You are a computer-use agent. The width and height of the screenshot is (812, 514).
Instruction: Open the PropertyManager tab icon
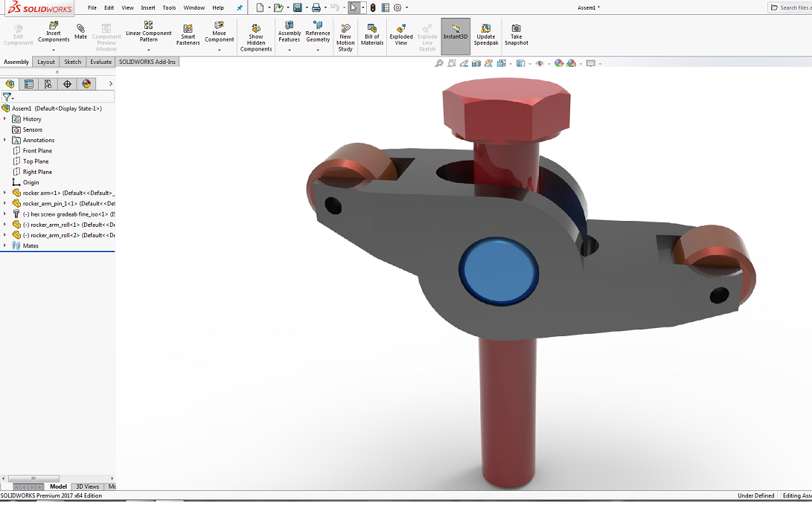tap(29, 84)
